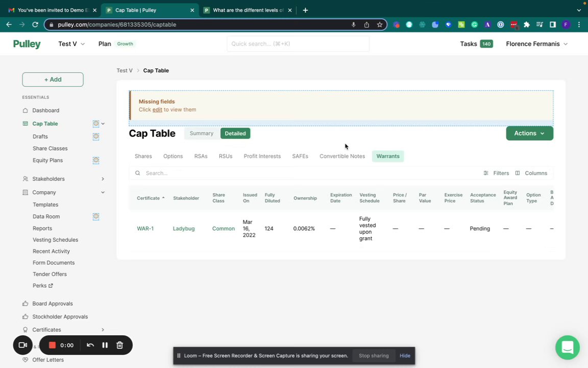The image size is (588, 368).
Task: Click the share icon in address bar
Action: [366, 25]
